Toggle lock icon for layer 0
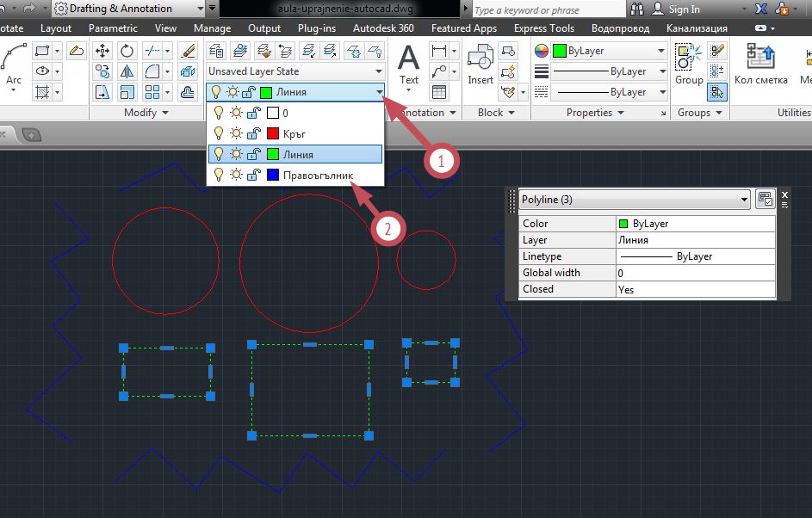The height and width of the screenshot is (518, 812). pos(254,113)
